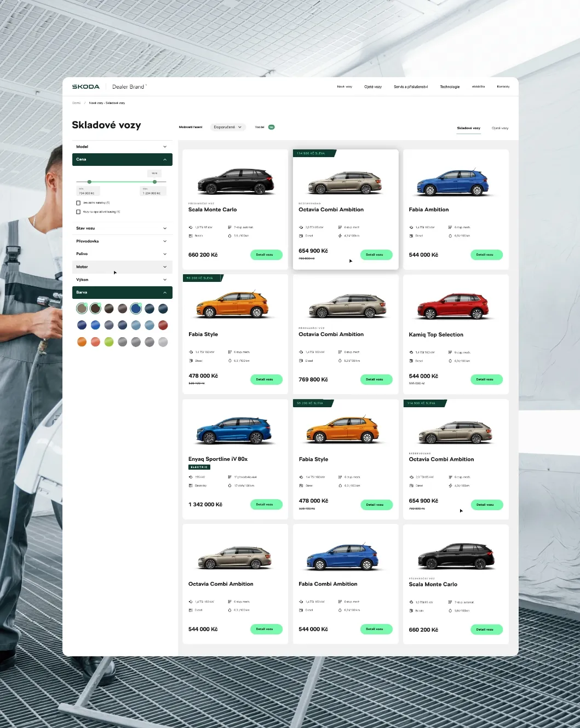Click Detail vozu for Fabia Ambition
This screenshot has width=580, height=728.
[x=486, y=255]
